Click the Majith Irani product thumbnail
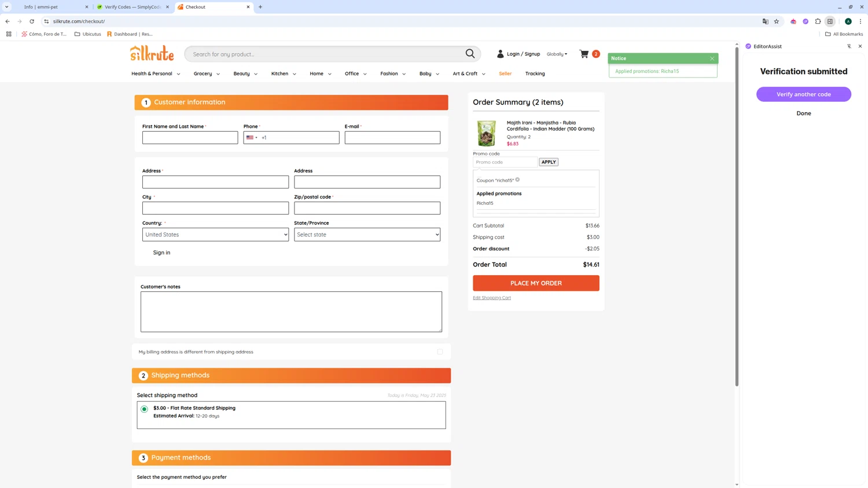The height and width of the screenshot is (488, 868). [x=486, y=133]
